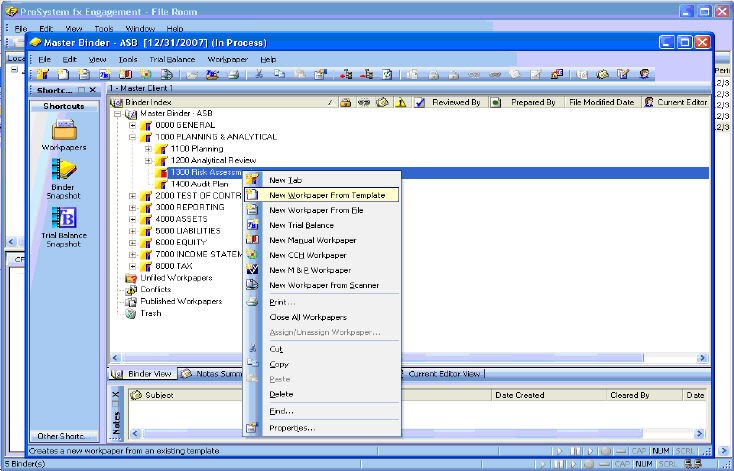Viewport: 734px width, 471px height.
Task: Collapse the 1000 PLANNING & ANALYTICAL tab
Action: pyautogui.click(x=133, y=137)
